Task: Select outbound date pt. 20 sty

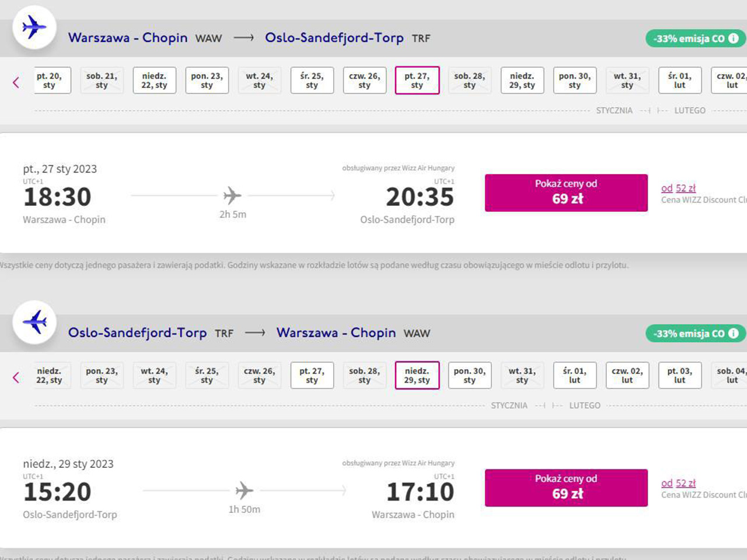Action: tap(50, 80)
